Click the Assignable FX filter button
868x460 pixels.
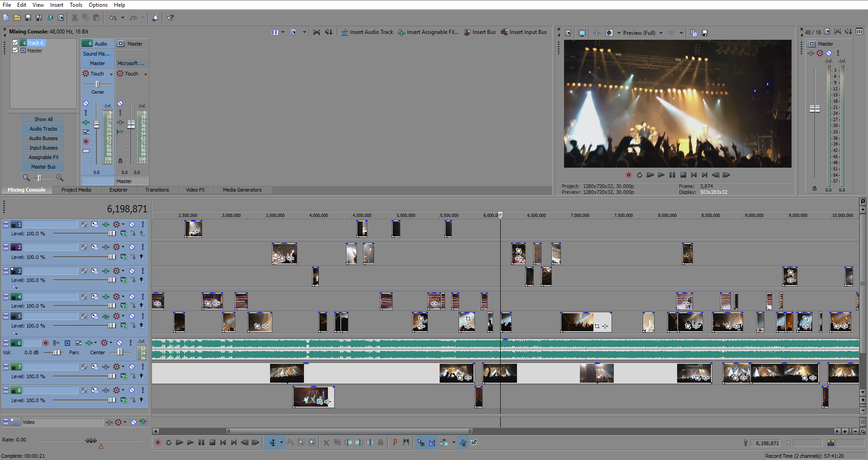(x=43, y=157)
